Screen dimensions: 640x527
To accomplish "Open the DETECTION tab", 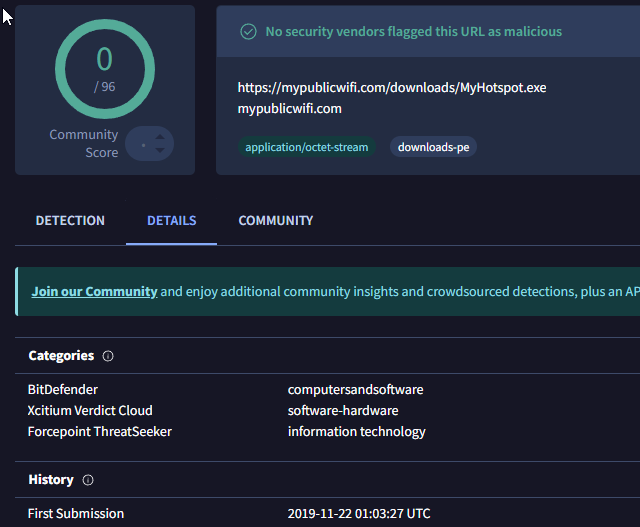I will point(70,221).
